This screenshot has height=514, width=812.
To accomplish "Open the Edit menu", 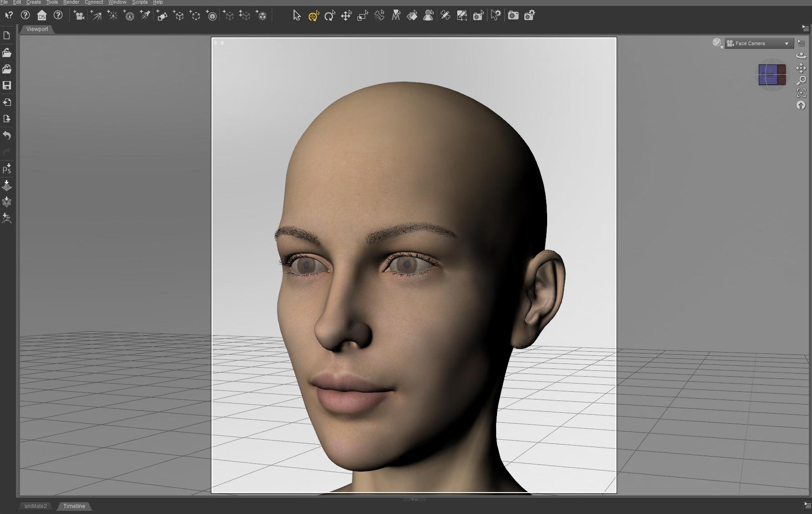I will (17, 2).
